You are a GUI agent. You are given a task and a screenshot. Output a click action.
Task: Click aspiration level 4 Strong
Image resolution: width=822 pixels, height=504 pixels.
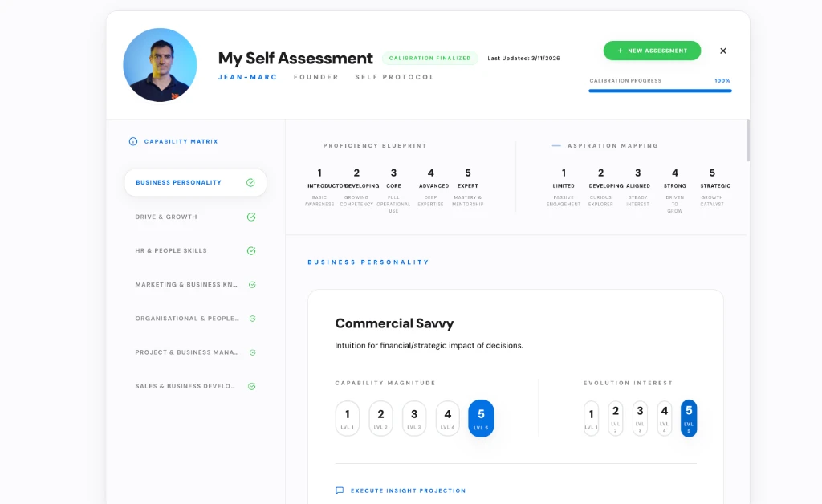pyautogui.click(x=675, y=189)
